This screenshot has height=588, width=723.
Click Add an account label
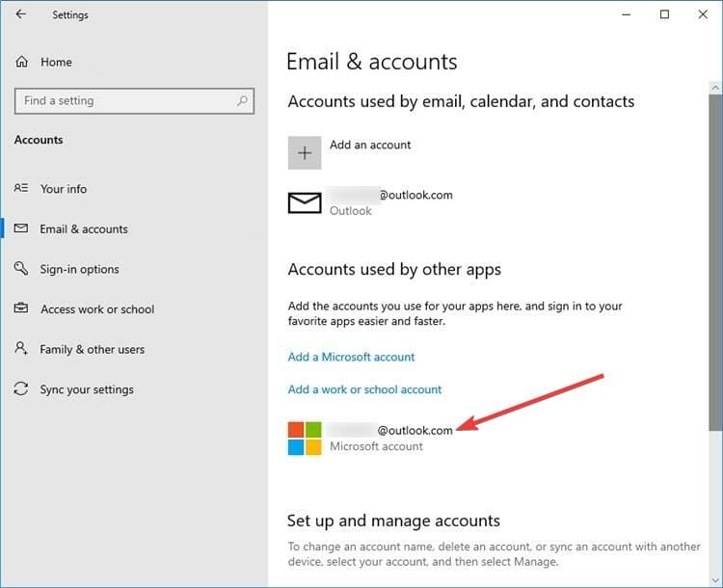(370, 145)
